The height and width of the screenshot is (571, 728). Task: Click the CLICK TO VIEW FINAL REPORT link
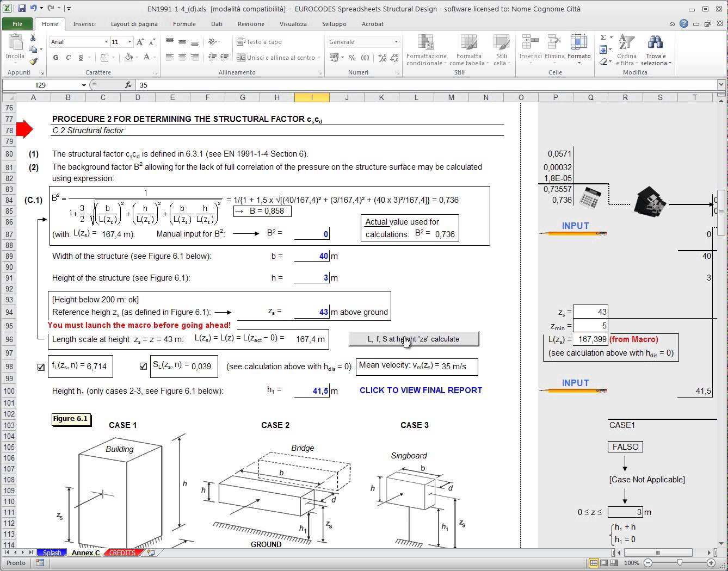[421, 390]
